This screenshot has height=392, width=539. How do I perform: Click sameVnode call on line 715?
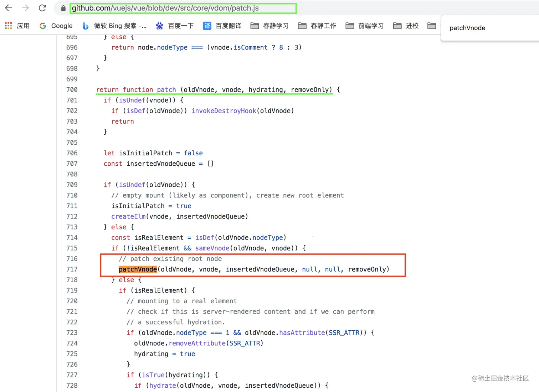pos(212,248)
